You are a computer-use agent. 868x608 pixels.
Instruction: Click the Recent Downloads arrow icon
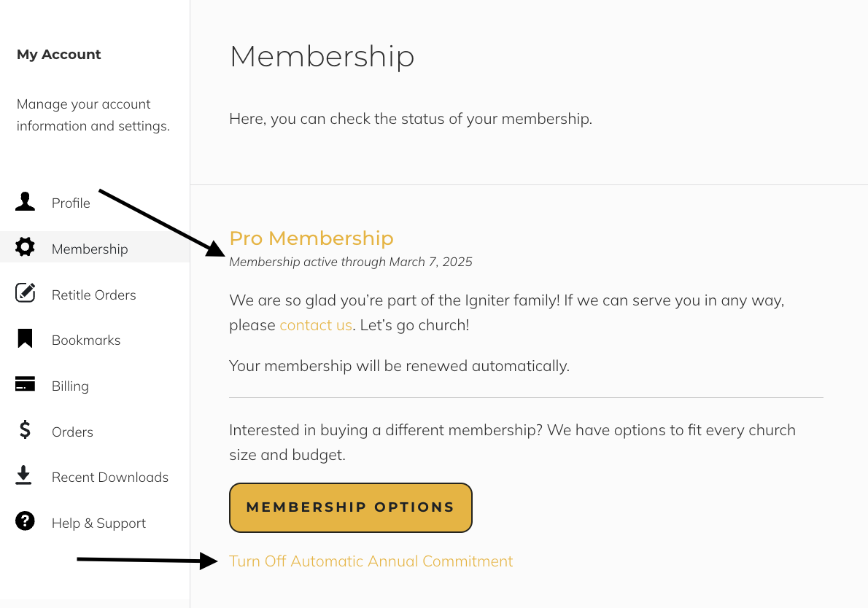pyautogui.click(x=24, y=476)
